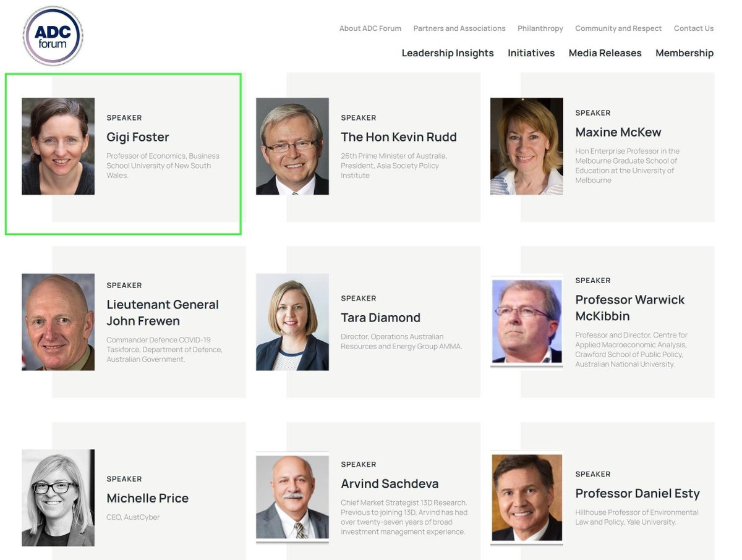Click the Director, Operations Australian Resources description
The image size is (742, 560).
401,341
